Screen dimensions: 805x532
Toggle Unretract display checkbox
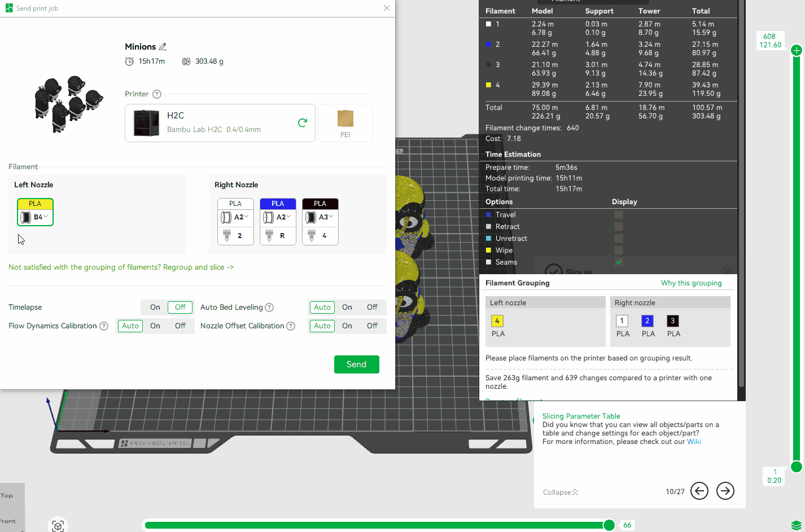(x=619, y=239)
